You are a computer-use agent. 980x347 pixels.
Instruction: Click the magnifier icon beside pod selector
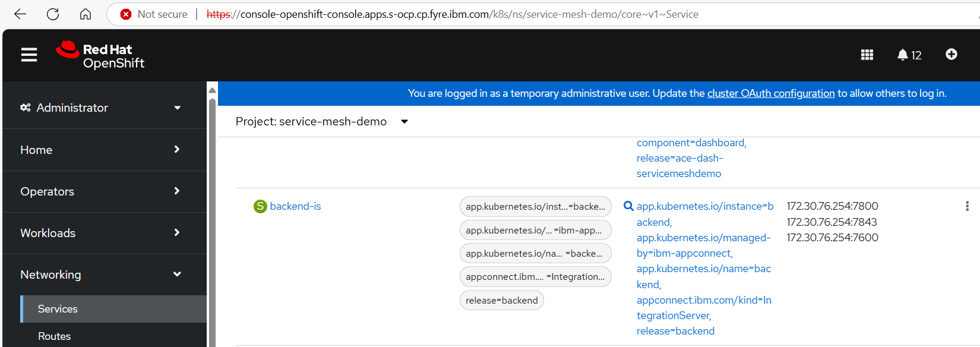click(x=628, y=206)
